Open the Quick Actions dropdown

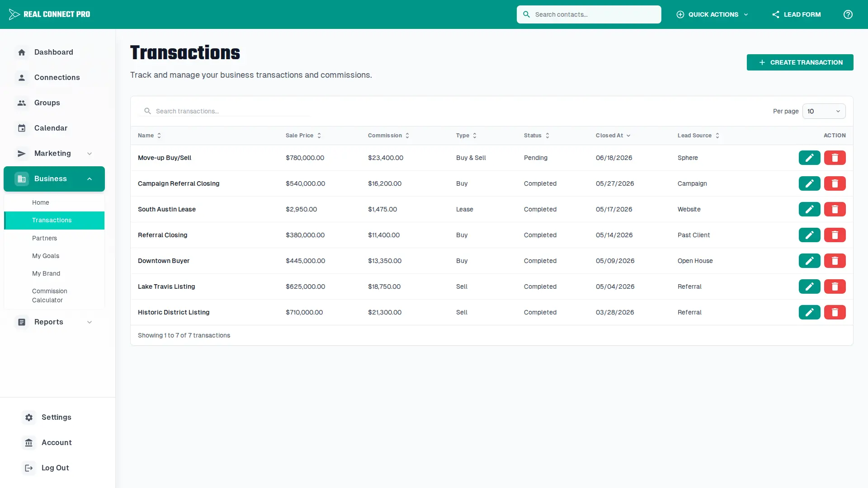tap(712, 14)
